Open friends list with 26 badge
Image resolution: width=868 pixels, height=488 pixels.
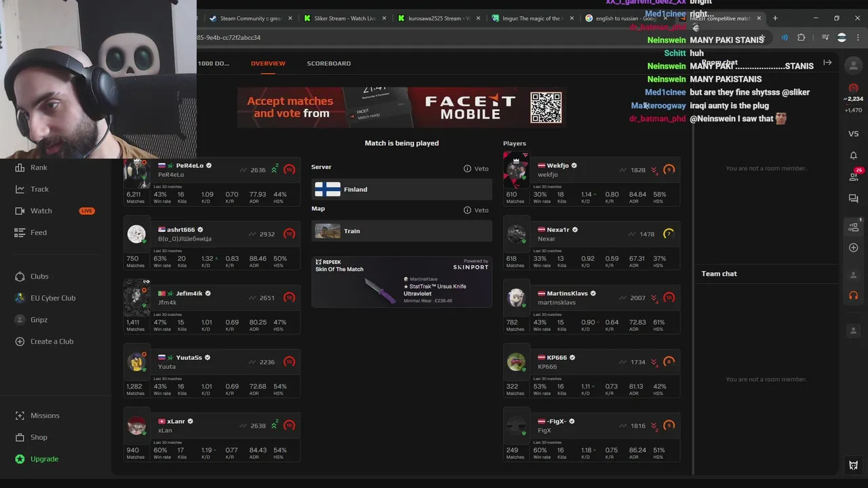(x=854, y=176)
